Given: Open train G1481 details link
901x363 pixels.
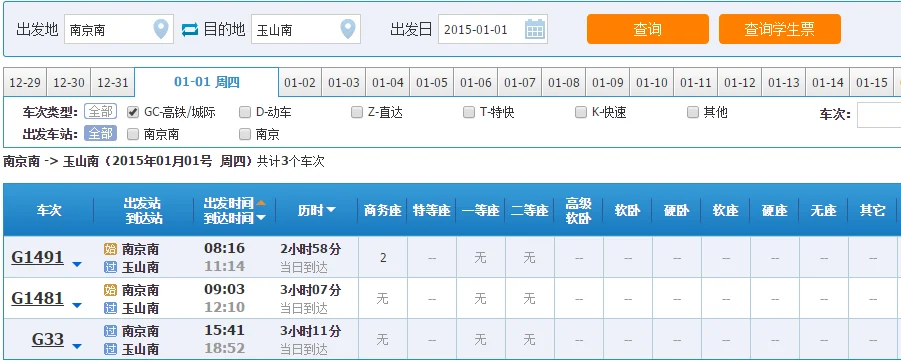Looking at the screenshot, I should [37, 298].
